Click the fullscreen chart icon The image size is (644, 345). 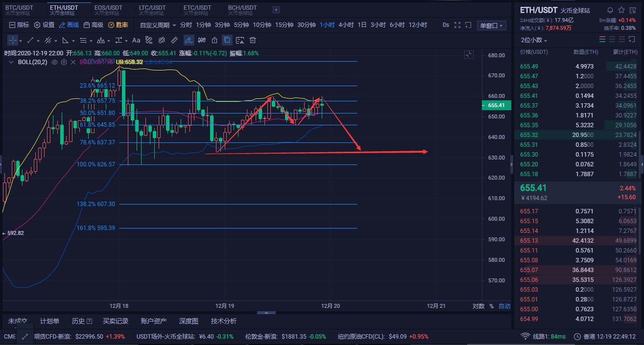tap(457, 25)
